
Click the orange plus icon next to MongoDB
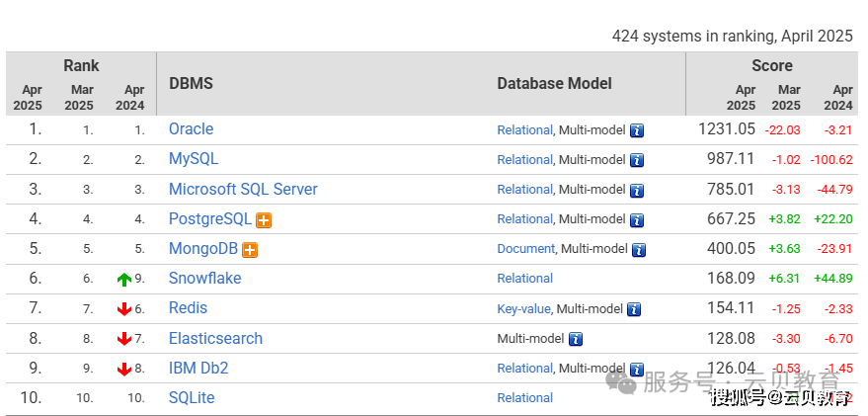tap(250, 250)
